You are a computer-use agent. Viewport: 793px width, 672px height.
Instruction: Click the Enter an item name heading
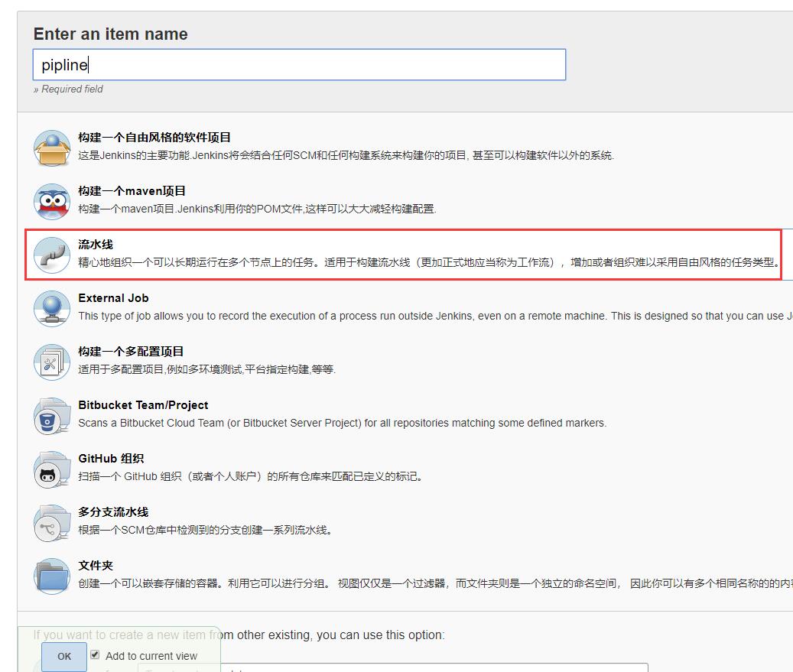click(x=110, y=34)
